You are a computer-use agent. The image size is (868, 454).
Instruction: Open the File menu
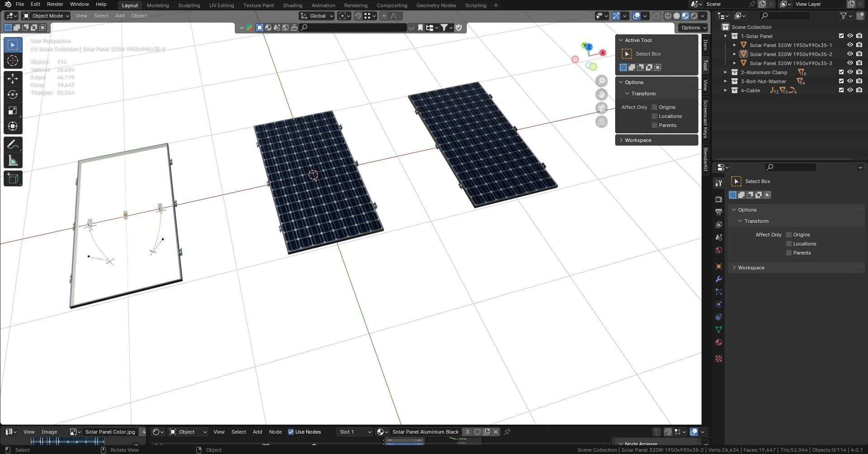pos(20,4)
